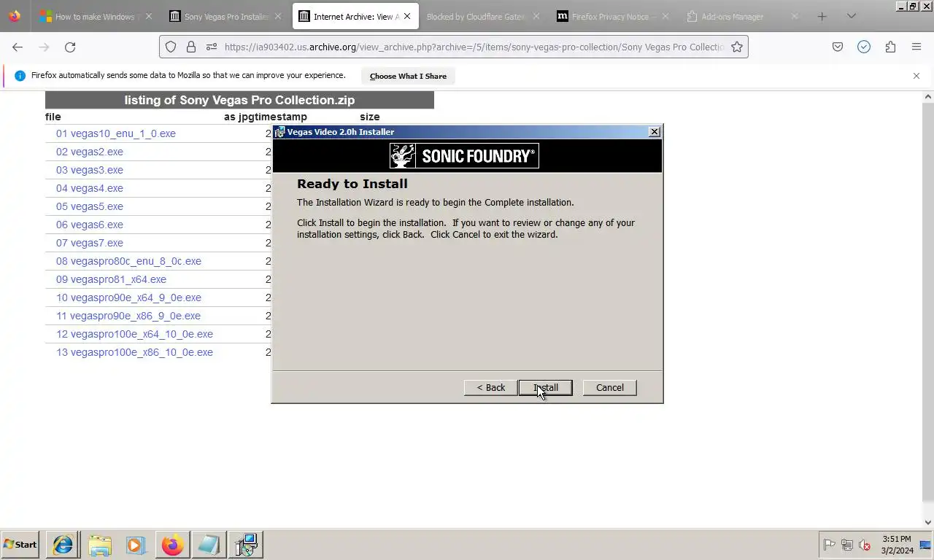This screenshot has height=560, width=934.
Task: Open the 02 vegas2.exe link
Action: pyautogui.click(x=90, y=152)
